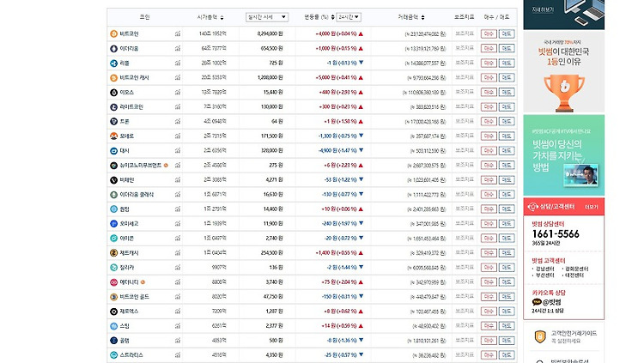Click 더보기 in customer center header

coord(592,207)
